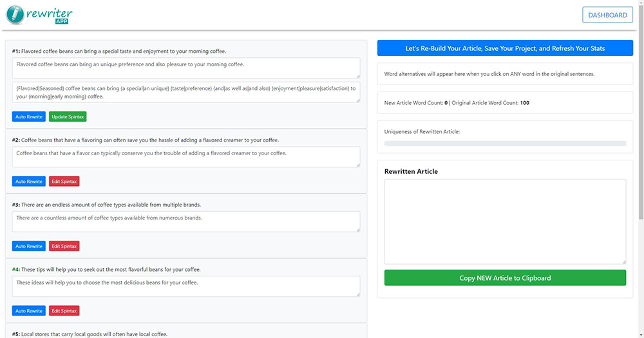The image size is (644, 338).
Task: Click Auto Rewrite for sentence #3
Action: (x=29, y=246)
